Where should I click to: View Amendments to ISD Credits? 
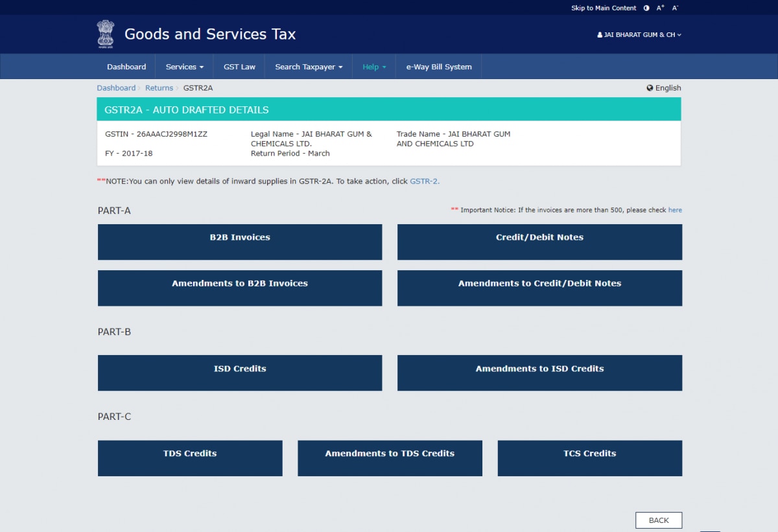tap(539, 373)
